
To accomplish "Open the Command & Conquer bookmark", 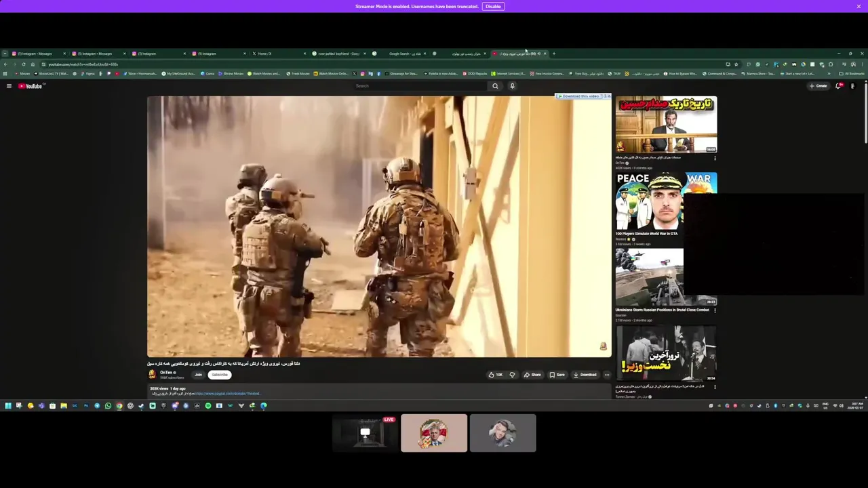I will (x=720, y=73).
